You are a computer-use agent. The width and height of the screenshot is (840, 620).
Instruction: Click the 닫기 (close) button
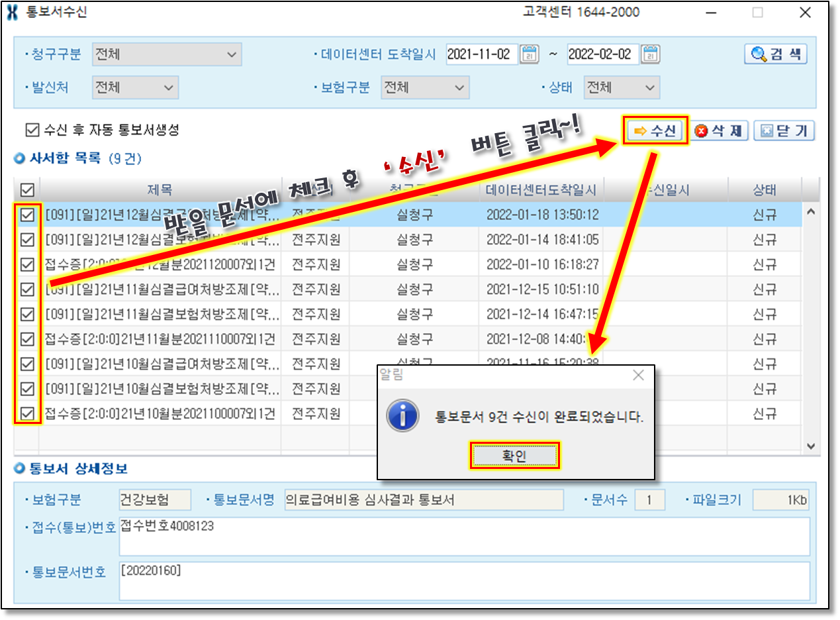[784, 131]
